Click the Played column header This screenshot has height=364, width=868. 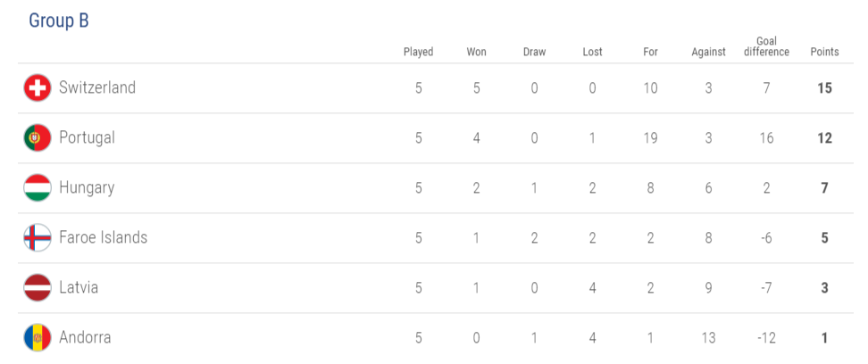418,52
